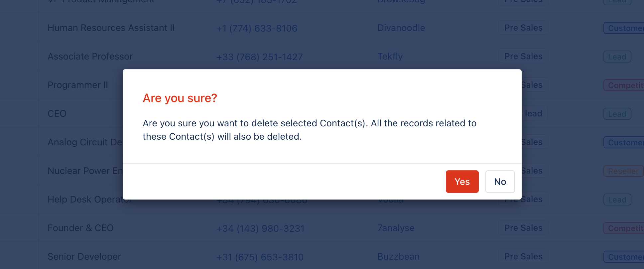
Task: Open the 7analyse company link
Action: pos(396,228)
